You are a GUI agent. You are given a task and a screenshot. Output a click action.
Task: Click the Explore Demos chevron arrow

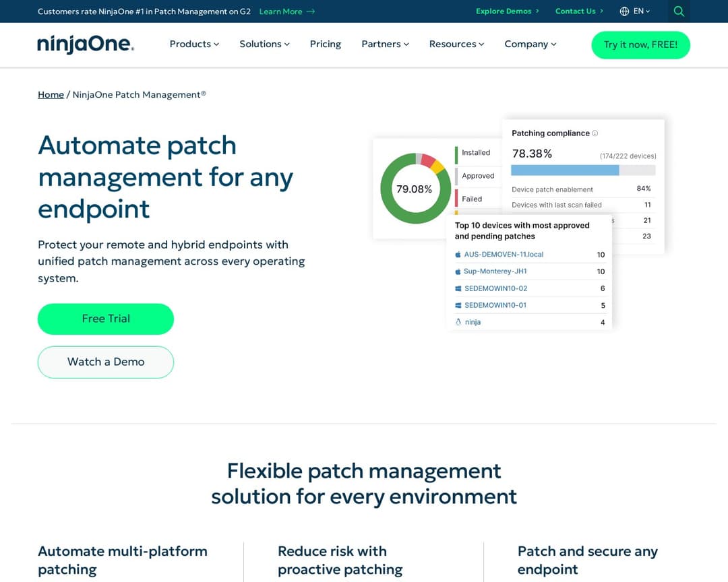coord(537,11)
